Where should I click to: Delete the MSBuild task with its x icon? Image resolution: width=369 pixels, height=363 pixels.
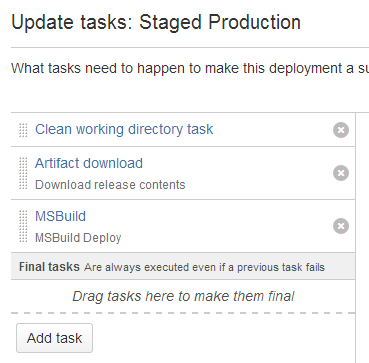click(341, 226)
